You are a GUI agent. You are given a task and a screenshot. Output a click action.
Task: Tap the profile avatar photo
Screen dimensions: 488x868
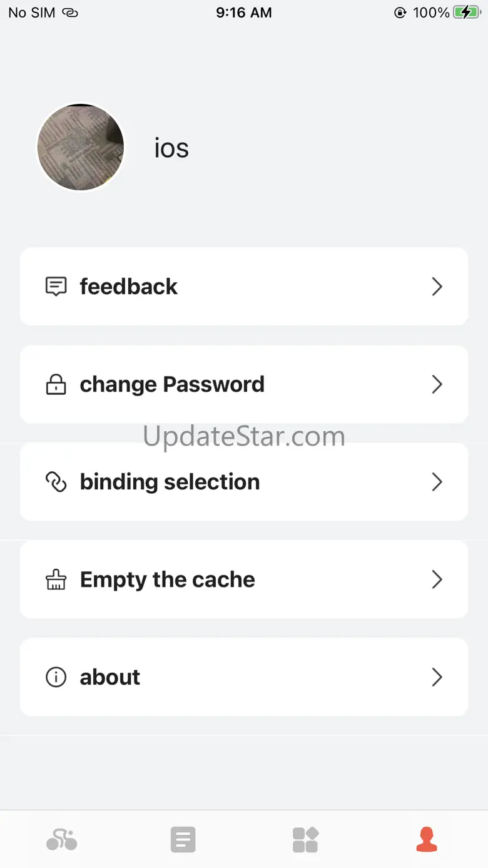pyautogui.click(x=81, y=148)
